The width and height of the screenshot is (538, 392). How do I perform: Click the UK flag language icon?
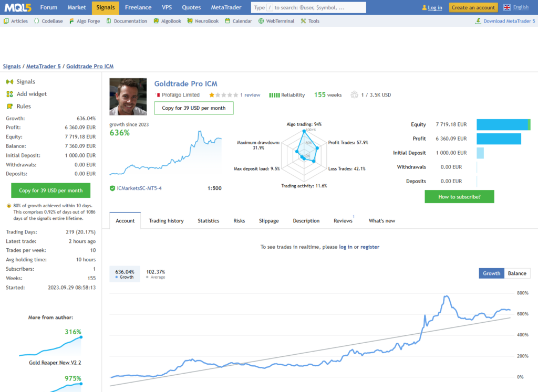pyautogui.click(x=507, y=7)
